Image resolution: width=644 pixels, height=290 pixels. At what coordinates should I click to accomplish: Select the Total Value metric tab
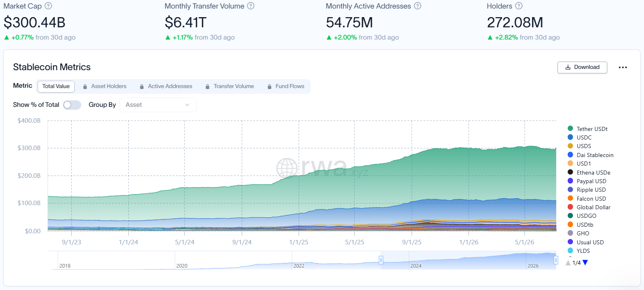point(56,86)
